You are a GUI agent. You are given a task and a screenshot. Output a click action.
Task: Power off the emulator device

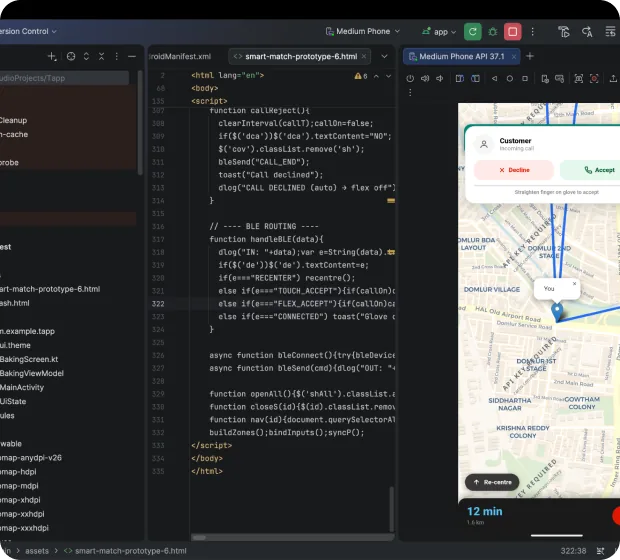click(x=410, y=78)
